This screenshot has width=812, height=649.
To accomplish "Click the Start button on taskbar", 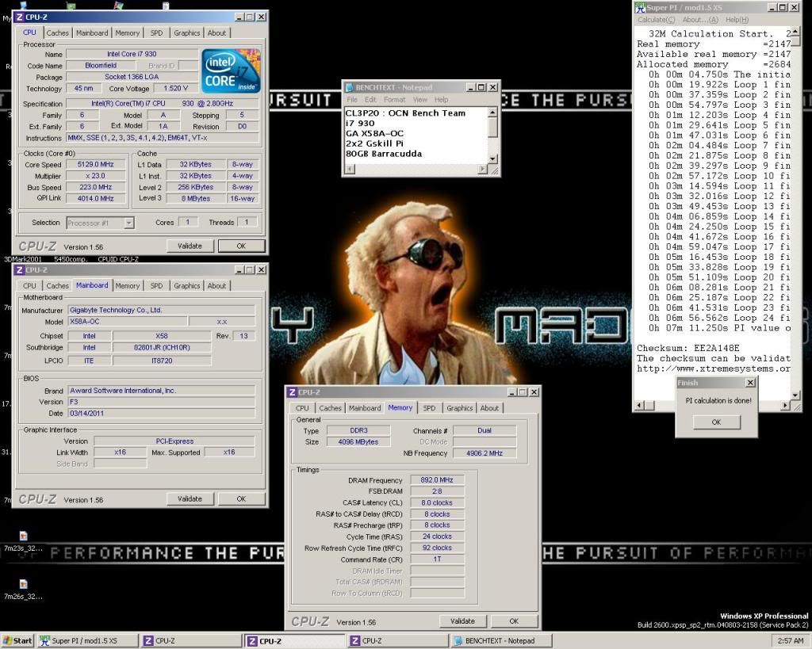I will click(x=17, y=640).
